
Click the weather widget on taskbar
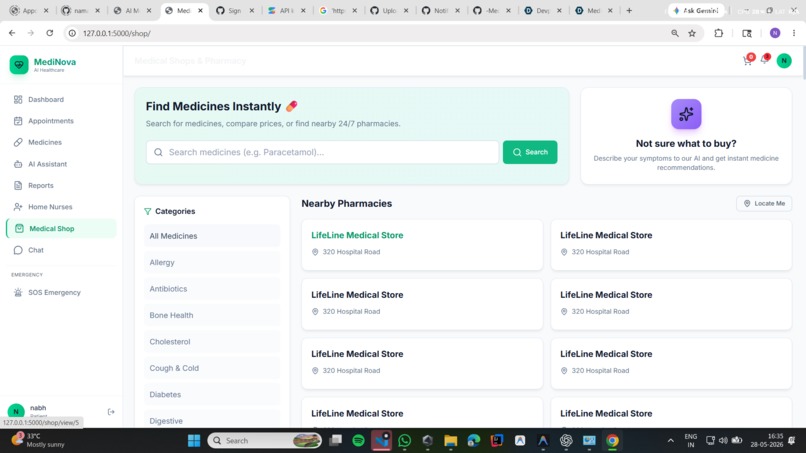pyautogui.click(x=39, y=440)
